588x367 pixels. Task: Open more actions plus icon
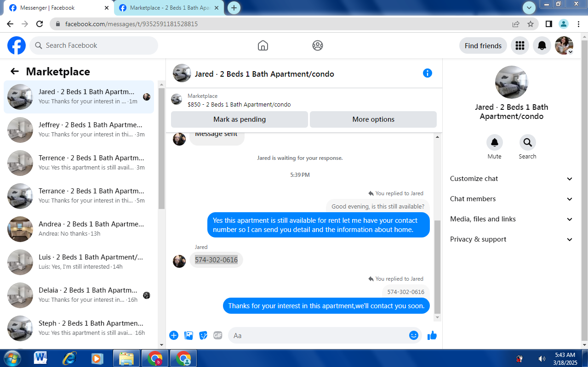tap(174, 335)
